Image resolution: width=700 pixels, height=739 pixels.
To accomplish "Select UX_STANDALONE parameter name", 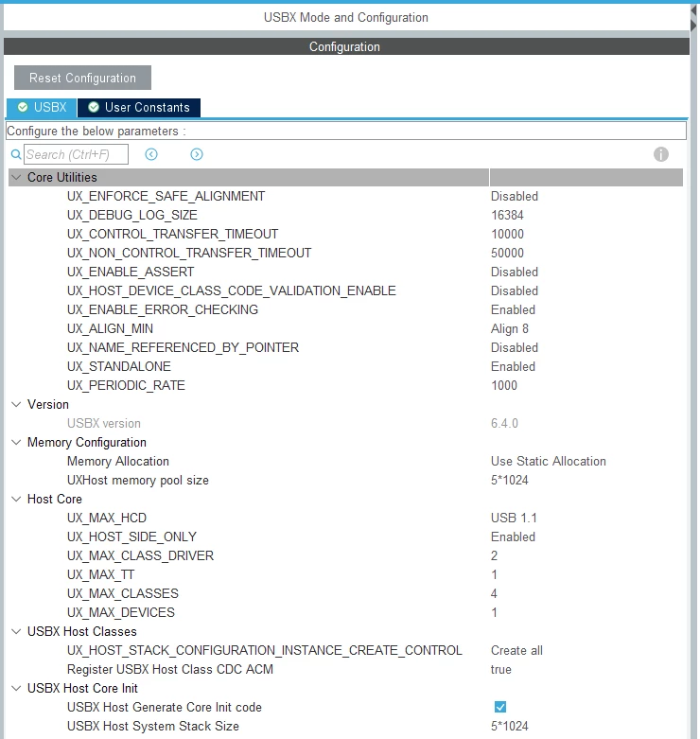I will pyautogui.click(x=118, y=366).
